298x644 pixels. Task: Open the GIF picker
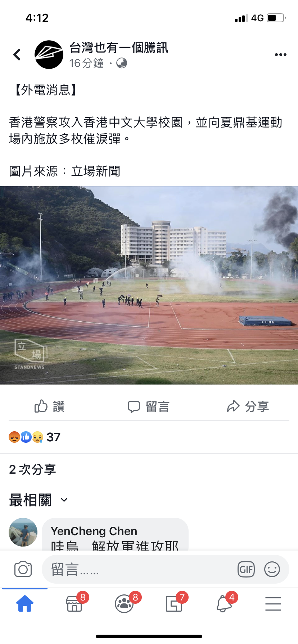click(246, 569)
